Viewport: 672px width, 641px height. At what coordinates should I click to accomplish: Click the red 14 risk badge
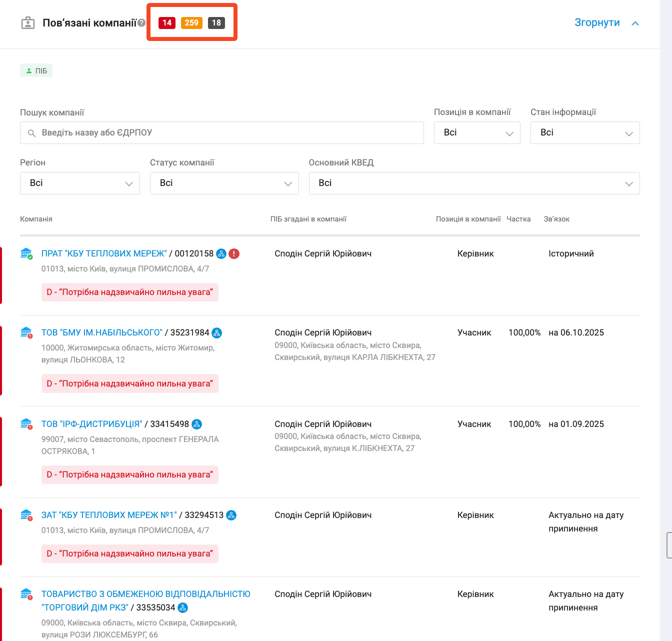point(167,23)
